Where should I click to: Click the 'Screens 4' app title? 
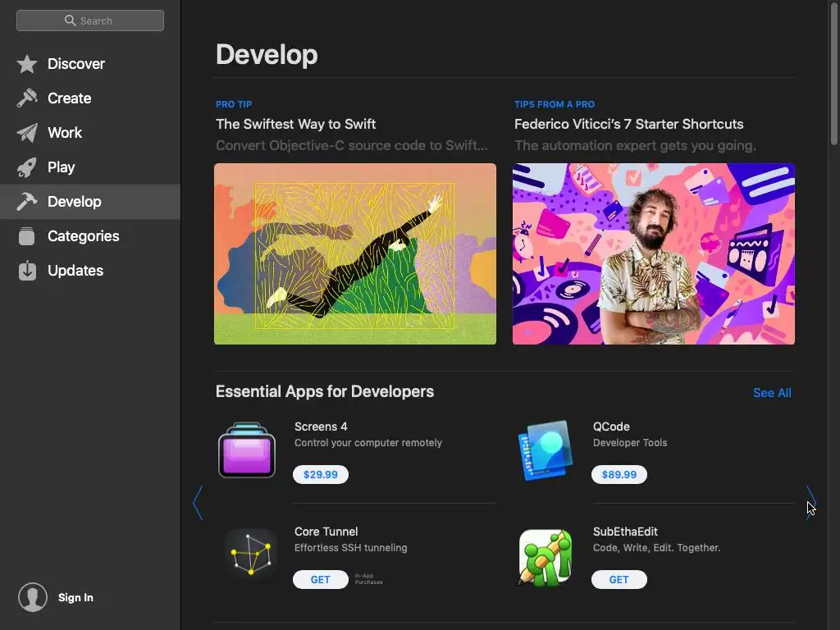click(321, 427)
